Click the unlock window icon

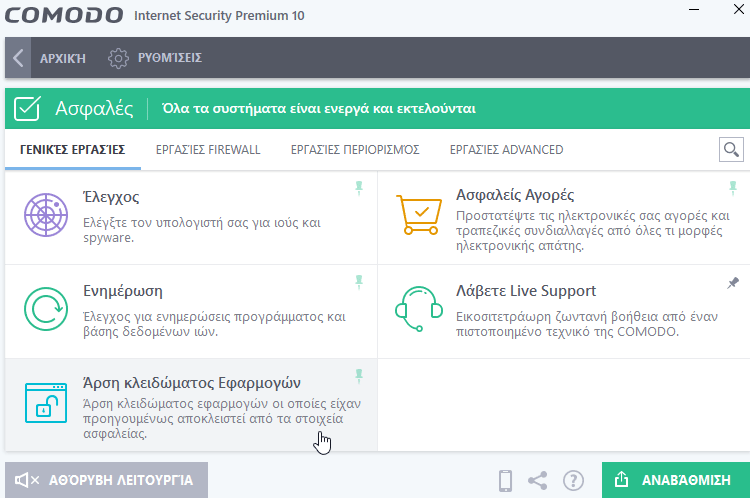(46, 403)
